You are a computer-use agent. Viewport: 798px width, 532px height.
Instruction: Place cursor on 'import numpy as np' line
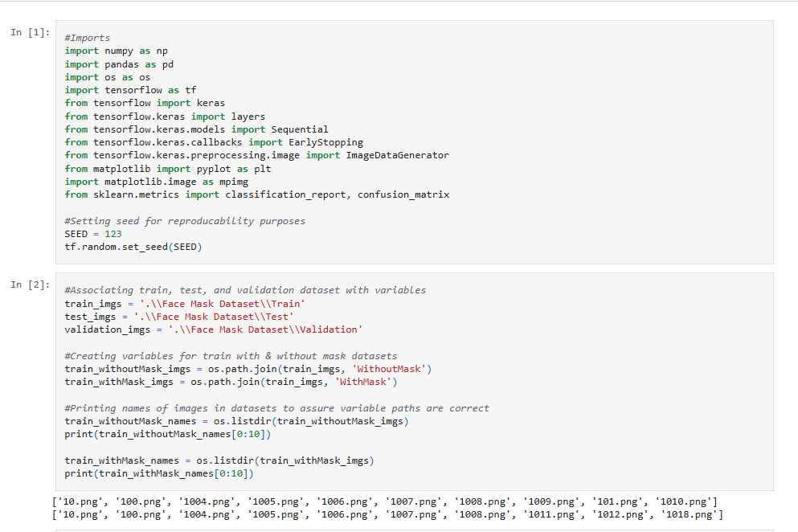point(117,51)
